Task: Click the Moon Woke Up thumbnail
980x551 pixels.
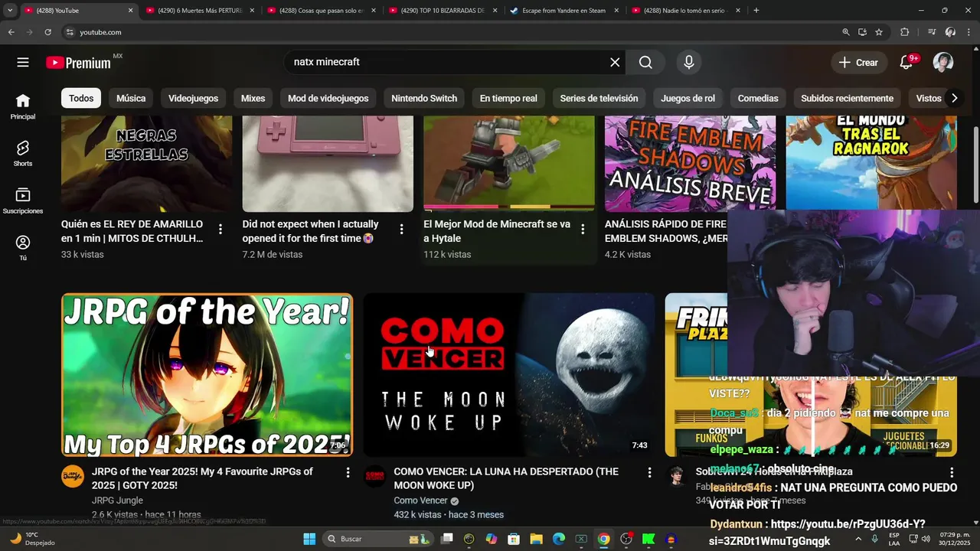Action: (x=509, y=375)
